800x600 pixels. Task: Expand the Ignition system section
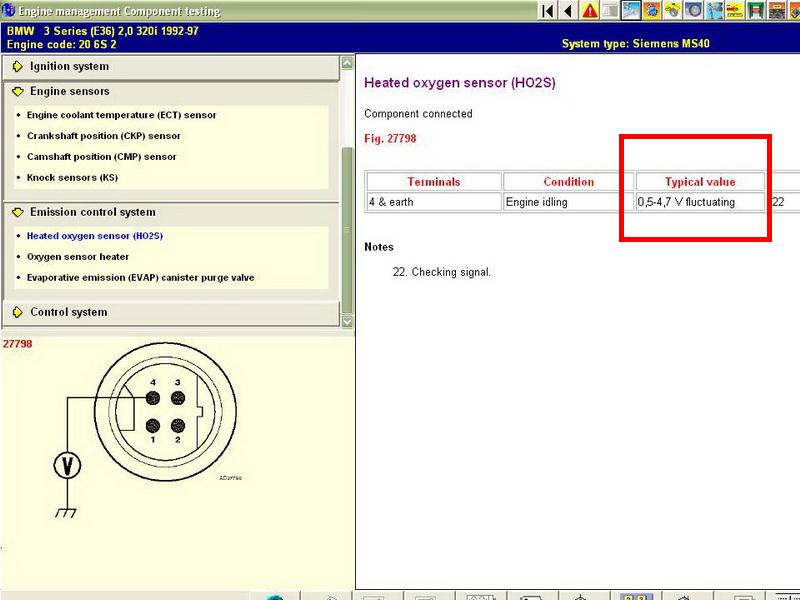pos(69,66)
